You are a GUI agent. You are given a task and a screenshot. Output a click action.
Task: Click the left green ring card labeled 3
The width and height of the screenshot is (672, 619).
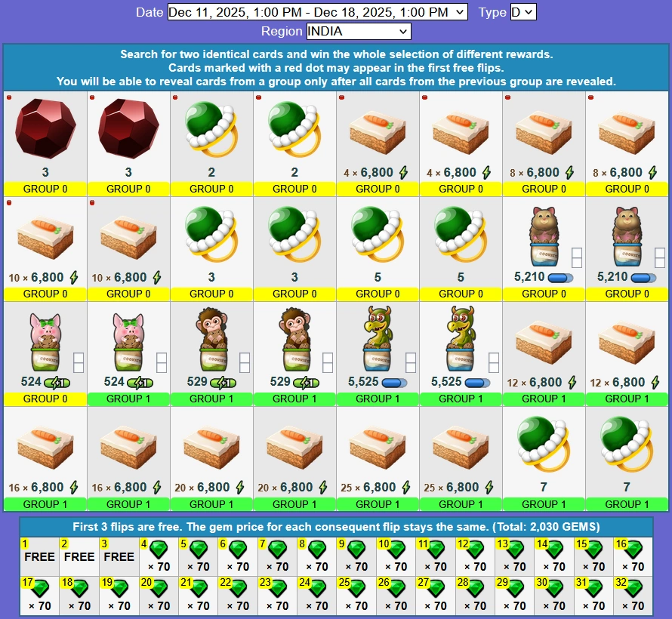click(x=211, y=249)
